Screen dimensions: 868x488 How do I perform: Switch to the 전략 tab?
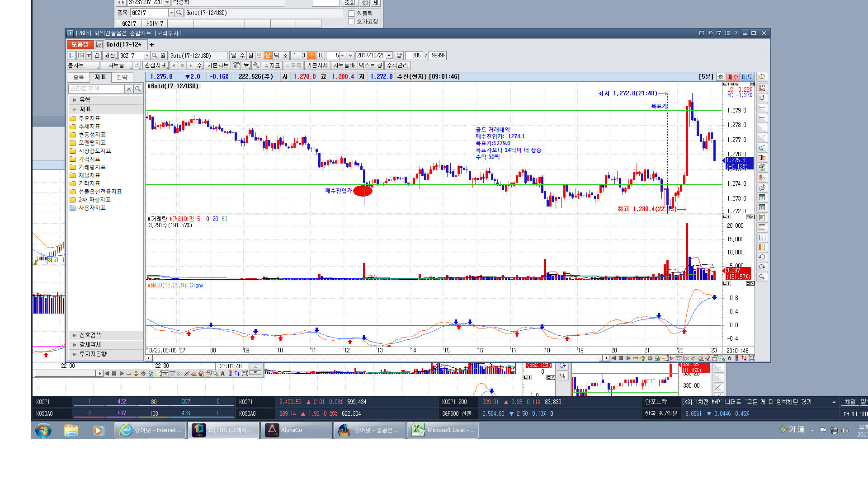pos(122,77)
